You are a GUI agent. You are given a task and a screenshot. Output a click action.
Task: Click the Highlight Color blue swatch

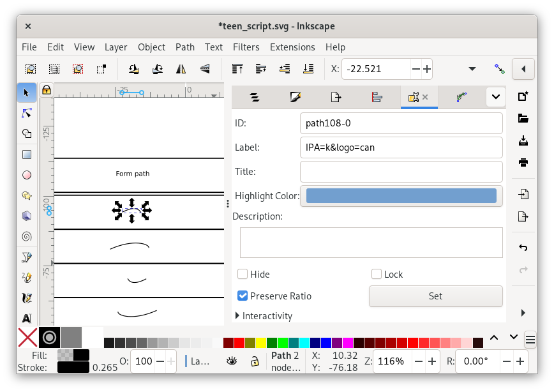(x=401, y=196)
